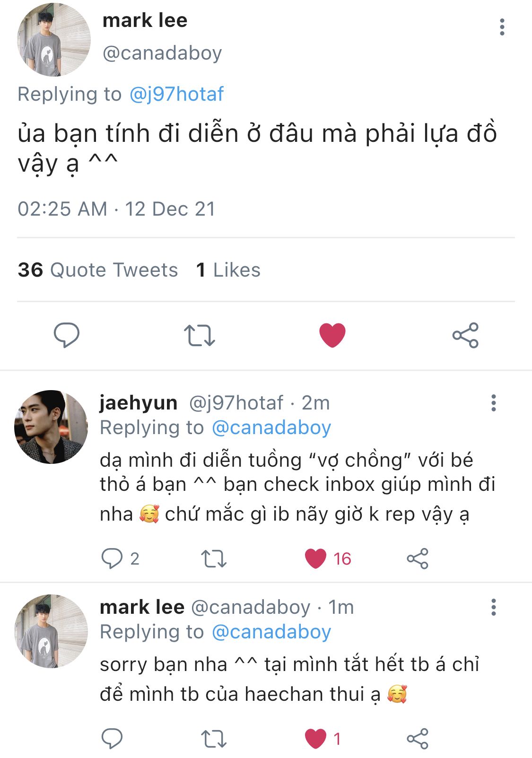Open mark lee's top profile picture
Image resolution: width=532 pixels, height=758 pixels.
pyautogui.click(x=54, y=39)
